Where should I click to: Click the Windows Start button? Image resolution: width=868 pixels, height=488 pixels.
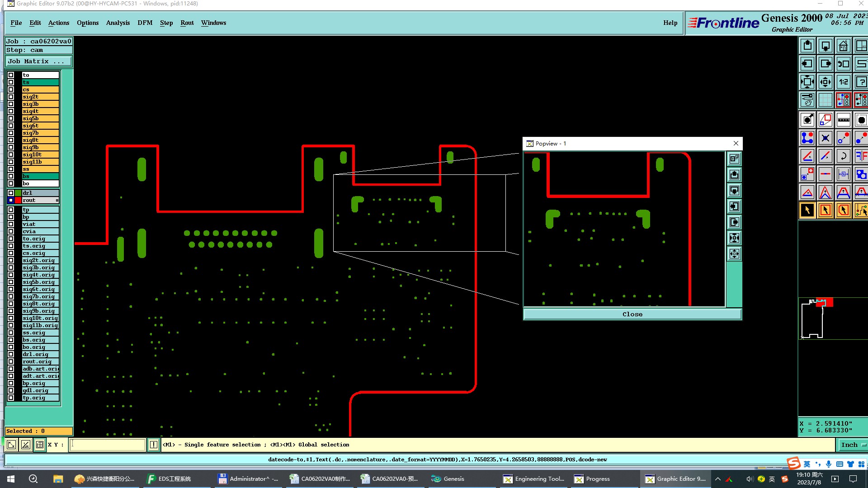coord(11,479)
